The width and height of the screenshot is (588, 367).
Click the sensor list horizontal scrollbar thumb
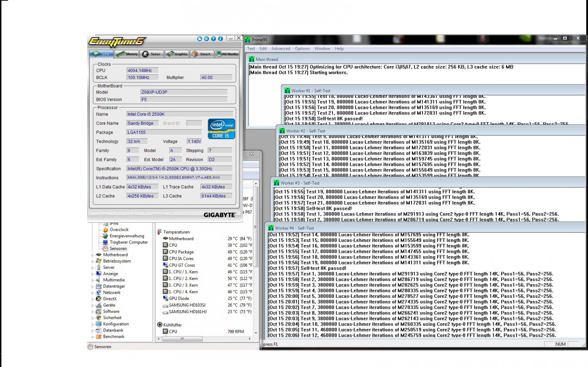(182, 339)
